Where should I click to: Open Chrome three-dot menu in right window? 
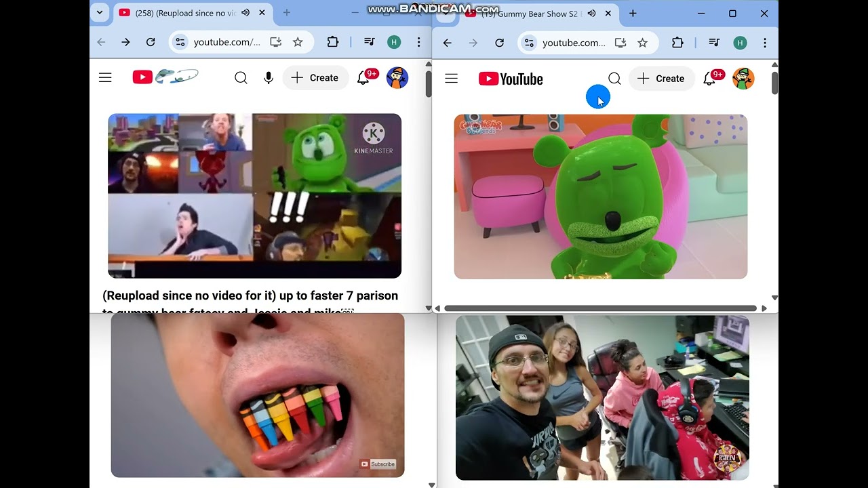765,43
